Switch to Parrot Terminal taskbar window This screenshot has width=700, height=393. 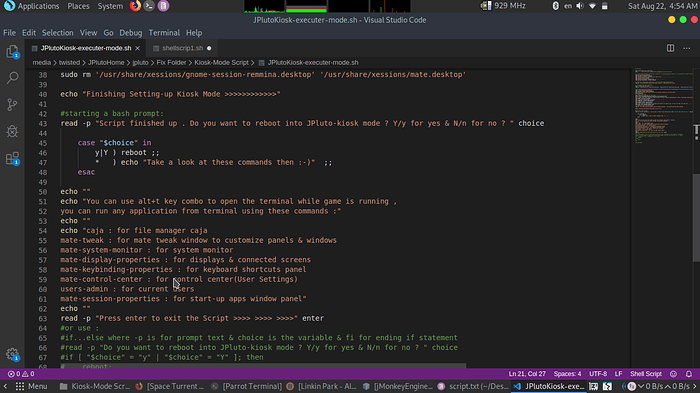(x=246, y=386)
